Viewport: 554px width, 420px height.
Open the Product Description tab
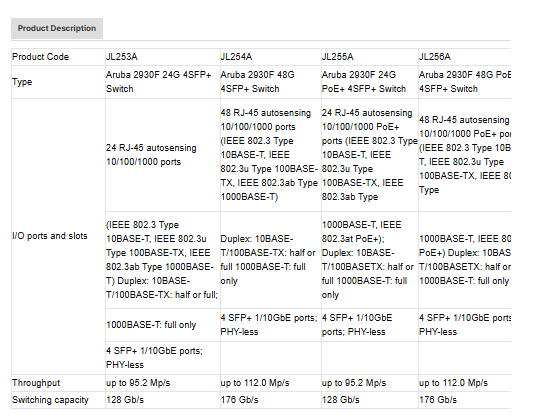tap(57, 28)
